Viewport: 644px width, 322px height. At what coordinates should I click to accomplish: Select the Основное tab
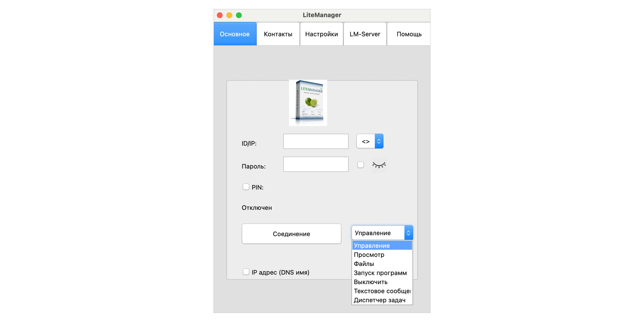(235, 34)
